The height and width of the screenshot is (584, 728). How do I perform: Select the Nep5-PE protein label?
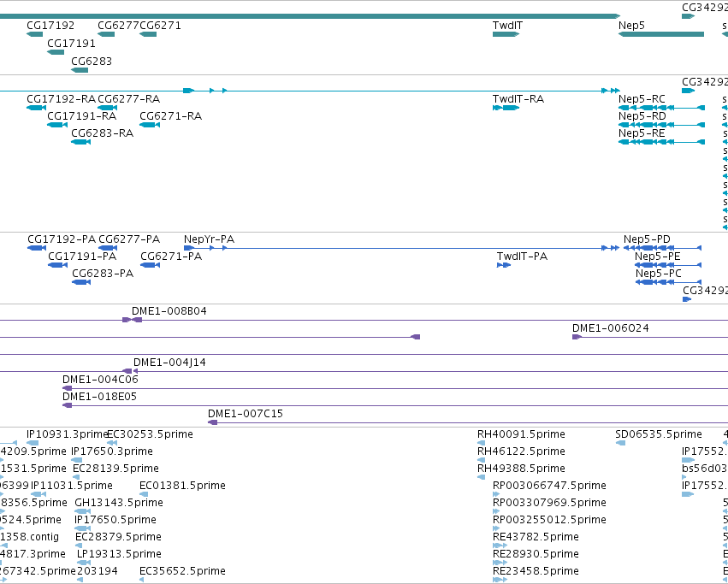pyautogui.click(x=658, y=257)
